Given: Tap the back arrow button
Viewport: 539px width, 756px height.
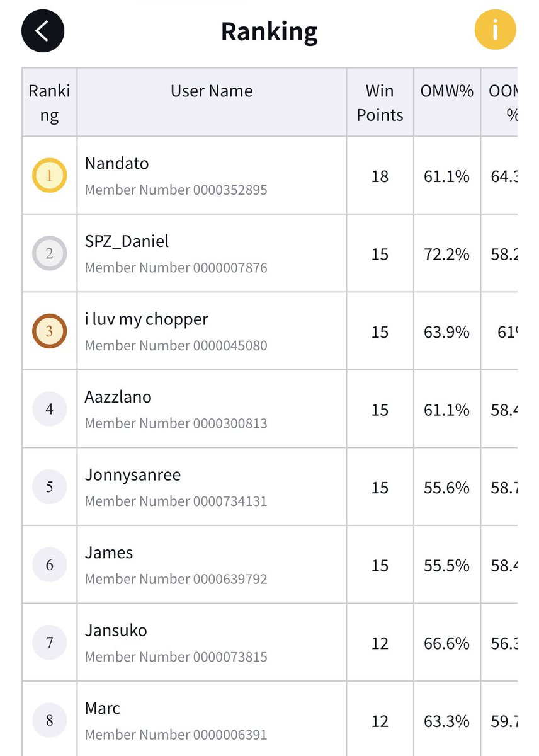Looking at the screenshot, I should [x=43, y=30].
